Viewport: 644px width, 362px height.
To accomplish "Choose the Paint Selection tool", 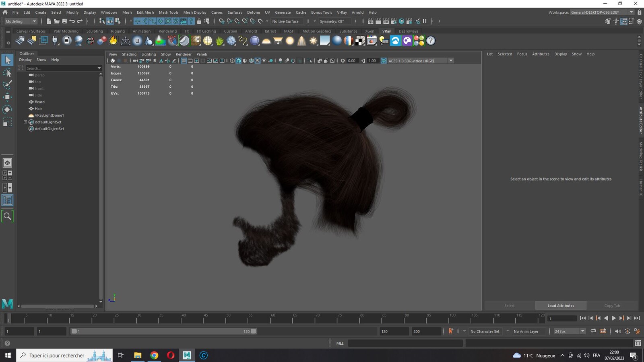I will coord(7,84).
